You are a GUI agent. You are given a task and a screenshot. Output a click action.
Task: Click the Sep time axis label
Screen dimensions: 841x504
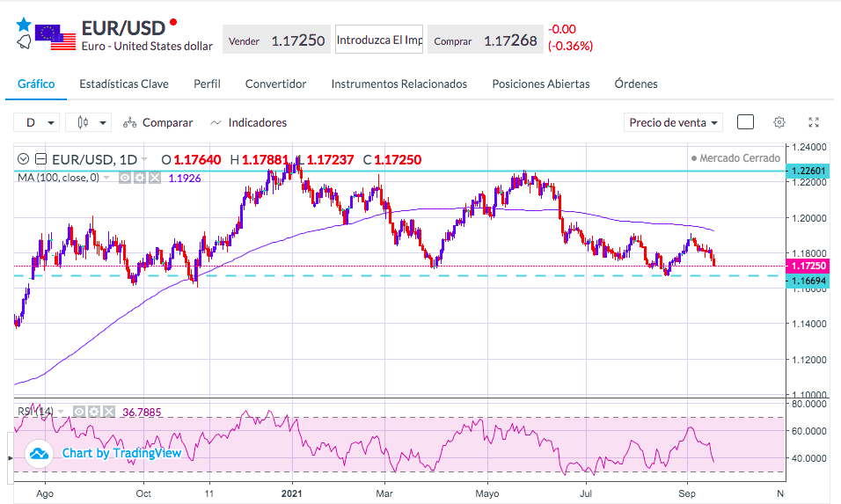(x=687, y=493)
